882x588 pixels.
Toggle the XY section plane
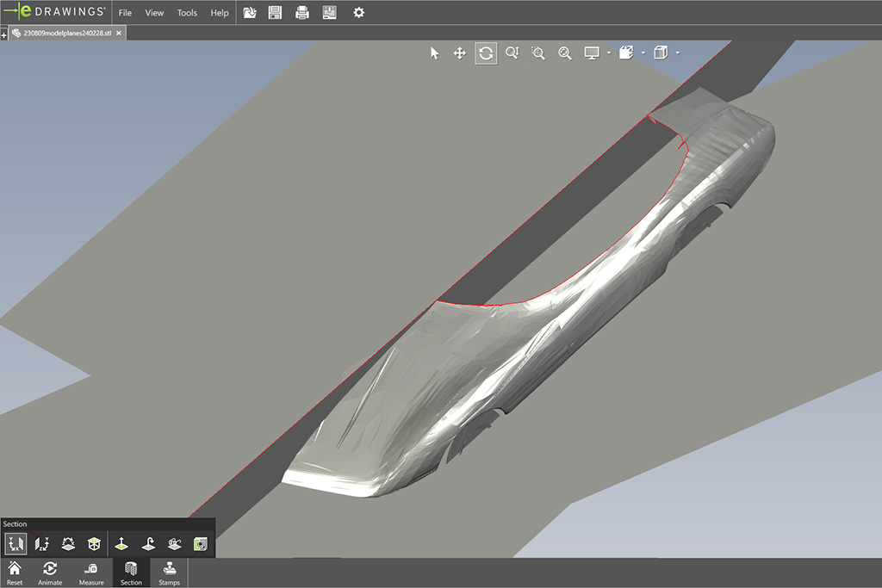[x=16, y=544]
